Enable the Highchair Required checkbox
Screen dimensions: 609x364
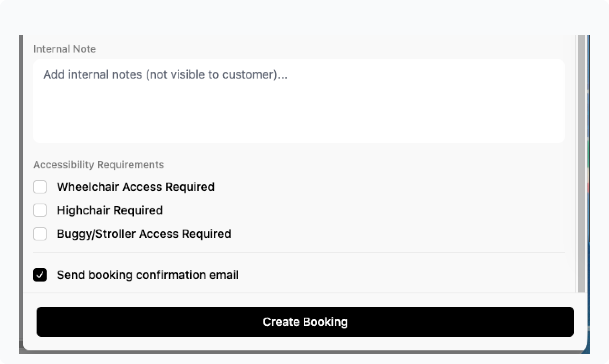pyautogui.click(x=40, y=210)
